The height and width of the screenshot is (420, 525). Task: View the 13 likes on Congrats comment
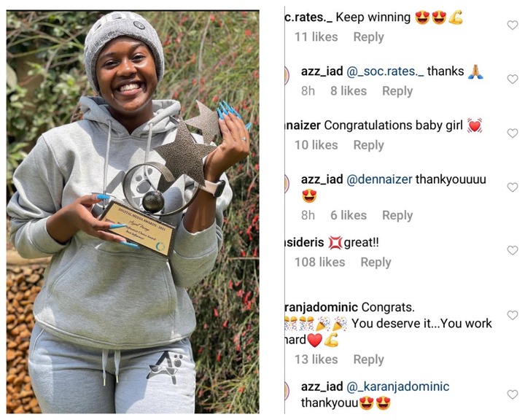tap(316, 359)
